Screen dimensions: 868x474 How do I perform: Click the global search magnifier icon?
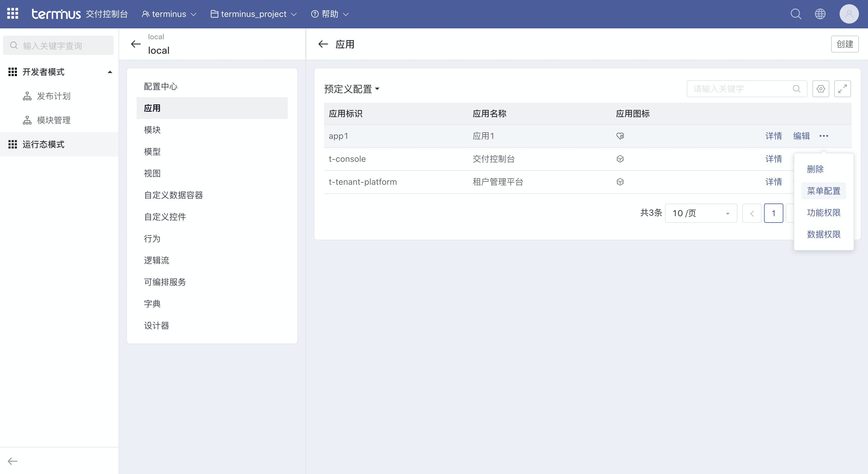[796, 14]
